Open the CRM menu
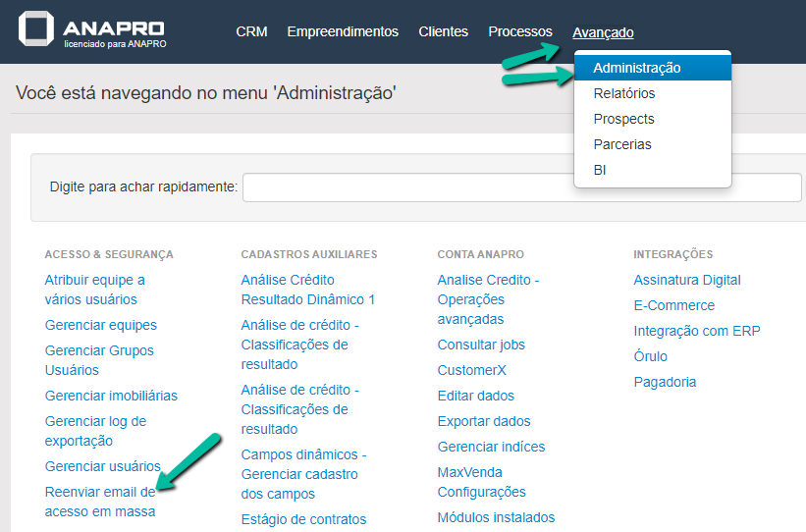806x532 pixels. click(251, 32)
